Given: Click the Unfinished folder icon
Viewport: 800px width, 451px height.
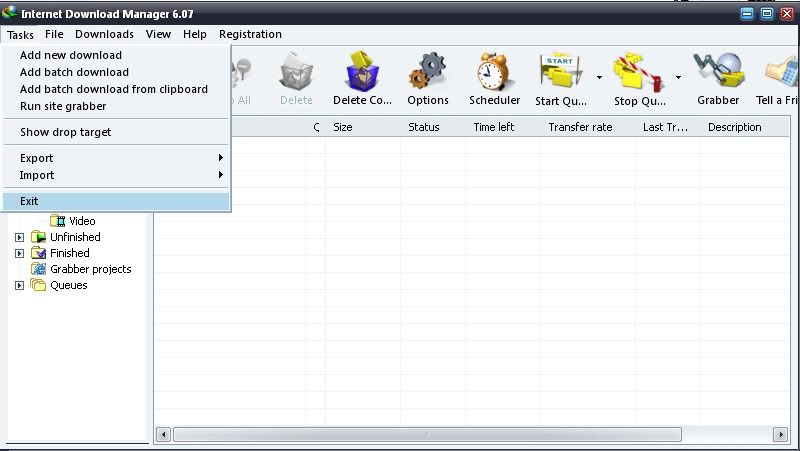Looking at the screenshot, I should point(38,237).
